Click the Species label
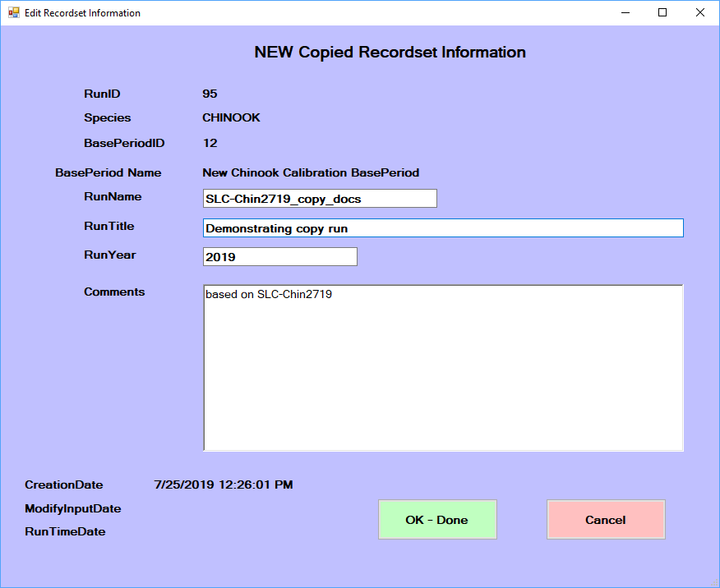Image resolution: width=720 pixels, height=588 pixels. [x=108, y=117]
